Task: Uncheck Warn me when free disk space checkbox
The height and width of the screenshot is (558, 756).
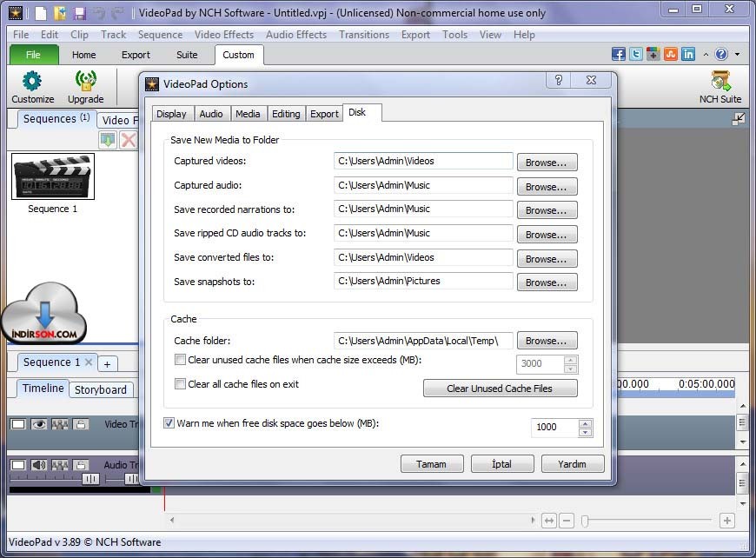Action: point(169,423)
